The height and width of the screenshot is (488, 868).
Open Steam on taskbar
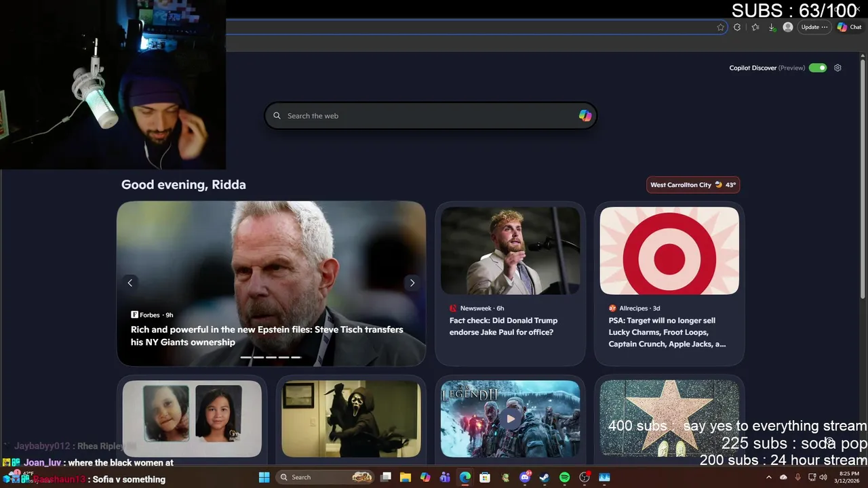545,477
